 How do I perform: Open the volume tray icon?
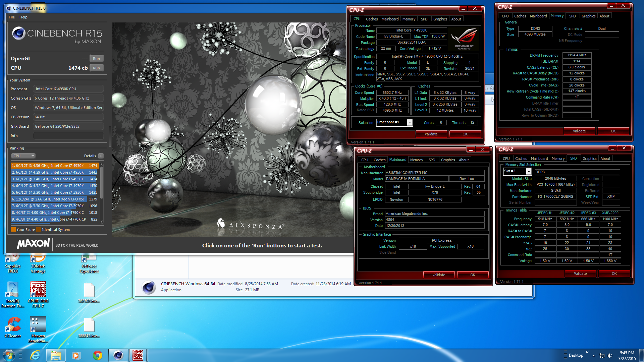click(x=610, y=356)
